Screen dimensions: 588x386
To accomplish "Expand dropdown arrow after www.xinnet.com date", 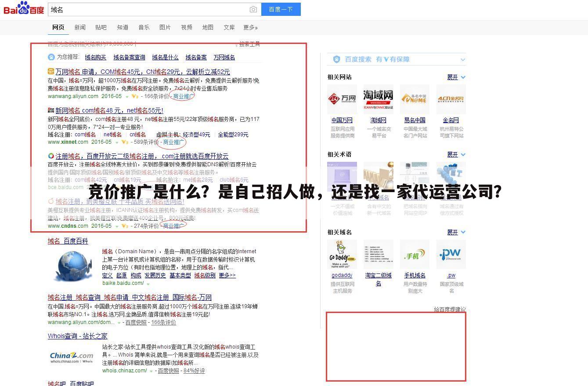I will (x=116, y=142).
